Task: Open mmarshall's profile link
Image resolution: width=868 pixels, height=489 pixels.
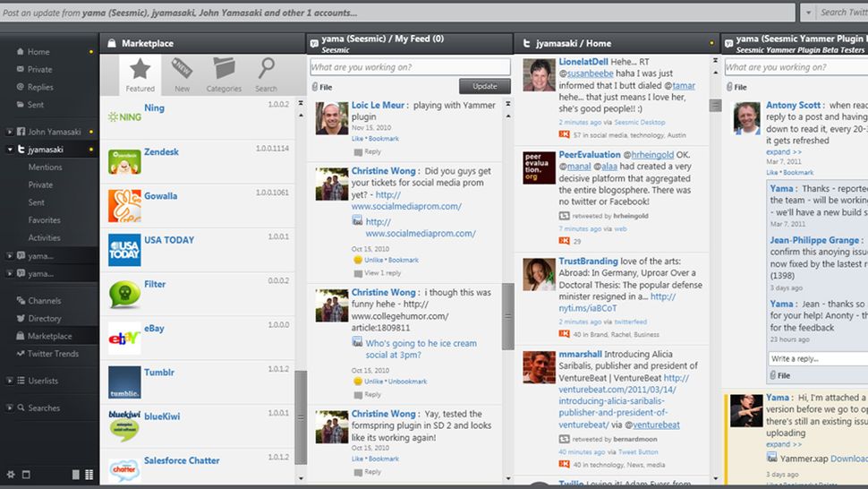Action: point(580,354)
